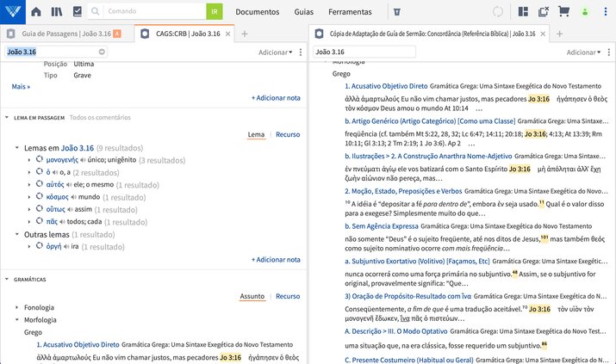Click Adicionar nota above Lema em Passagem
616x364 pixels.
point(276,98)
